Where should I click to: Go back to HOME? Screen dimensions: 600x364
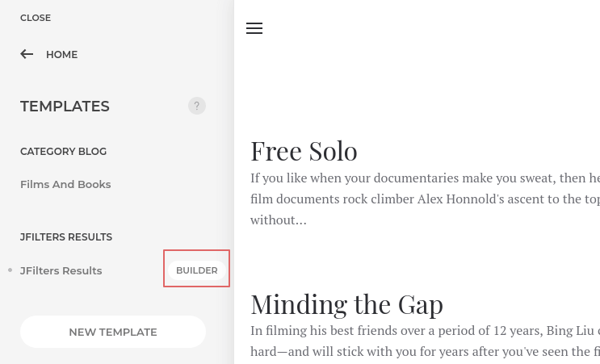pyautogui.click(x=61, y=55)
